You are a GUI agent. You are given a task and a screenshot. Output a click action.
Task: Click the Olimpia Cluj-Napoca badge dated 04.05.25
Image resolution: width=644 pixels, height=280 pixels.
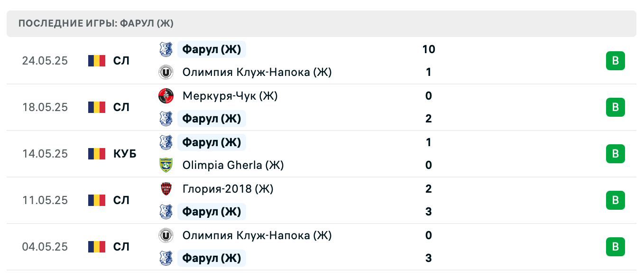pos(166,235)
